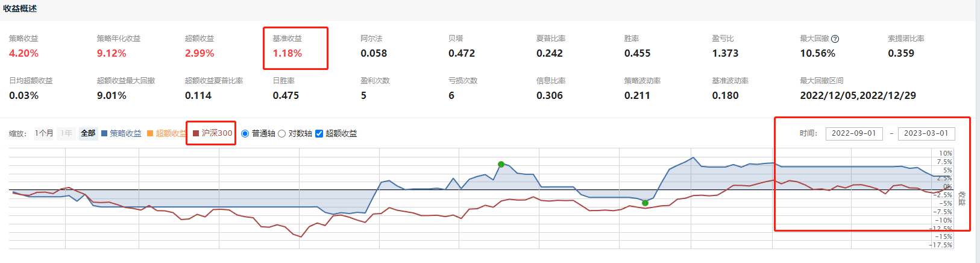The height and width of the screenshot is (263, 980).
Task: Toggle the orange 超额收益 legend series
Action: tap(166, 133)
